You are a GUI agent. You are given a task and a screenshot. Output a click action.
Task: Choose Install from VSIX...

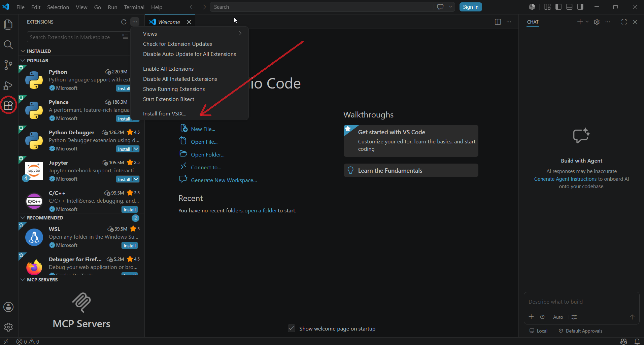tap(190, 113)
